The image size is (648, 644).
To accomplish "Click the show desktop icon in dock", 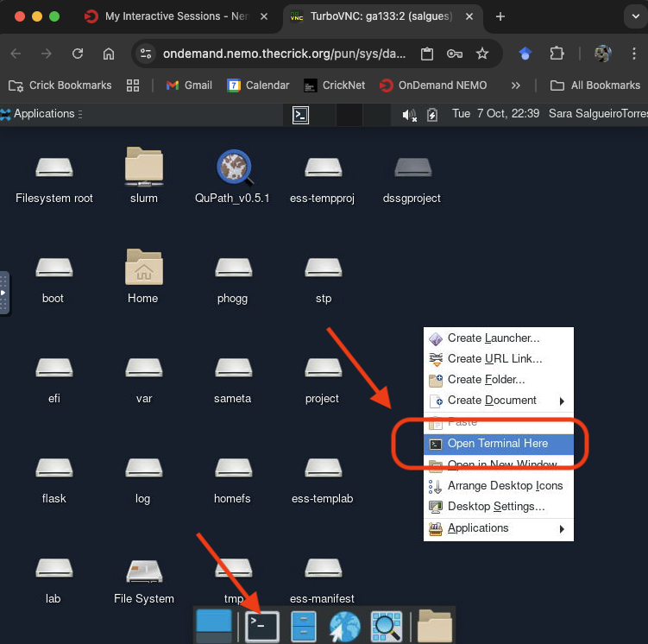I will pyautogui.click(x=214, y=626).
